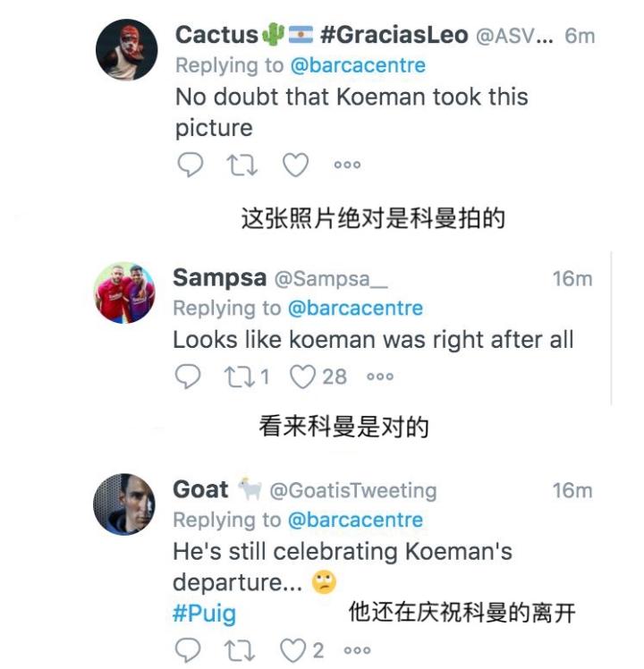Open @barcacentre link in Sampsa's reply

(355, 309)
